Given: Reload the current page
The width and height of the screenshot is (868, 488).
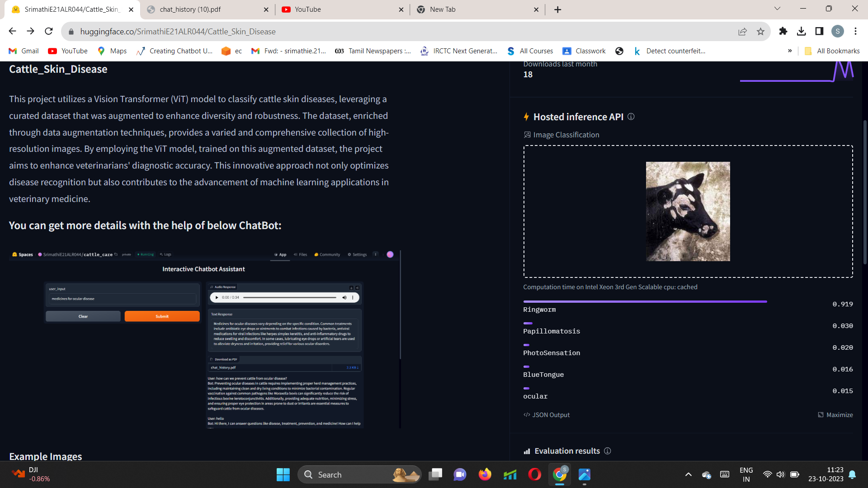Looking at the screenshot, I should [49, 31].
